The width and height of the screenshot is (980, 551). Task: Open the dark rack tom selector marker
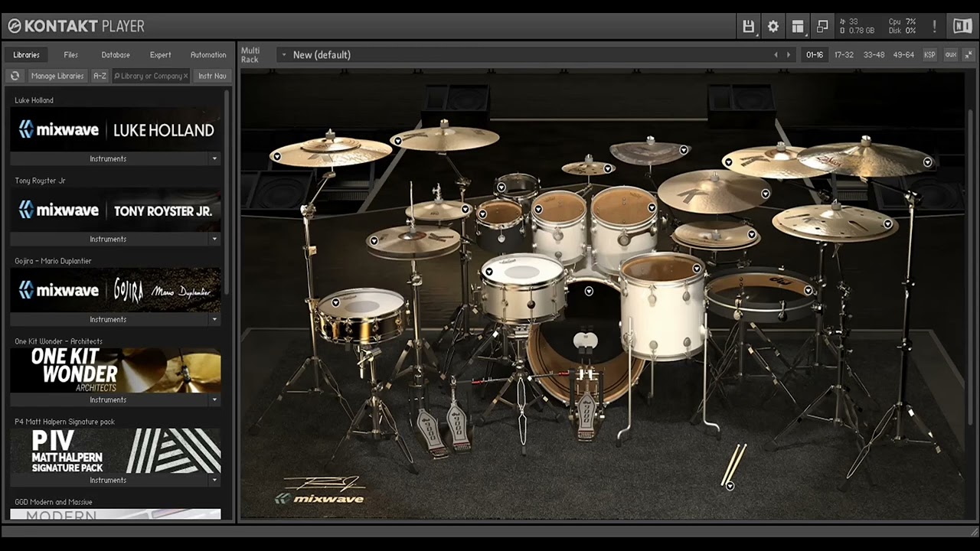click(482, 214)
